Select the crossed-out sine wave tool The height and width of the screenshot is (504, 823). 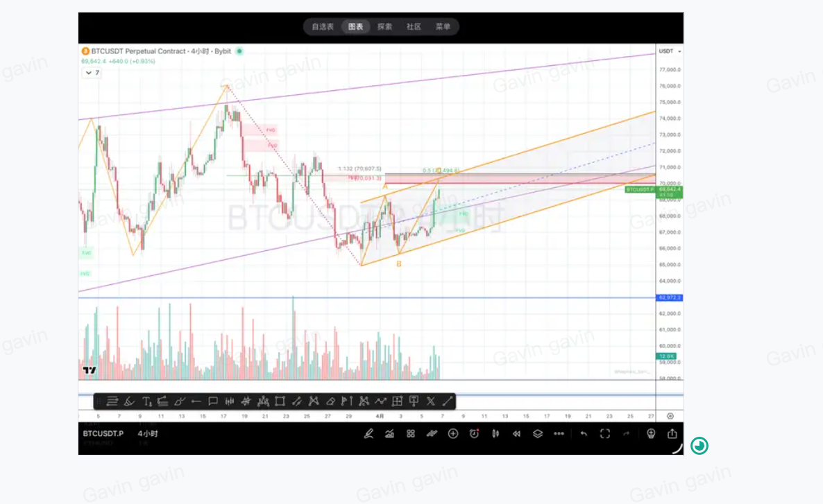[246, 401]
